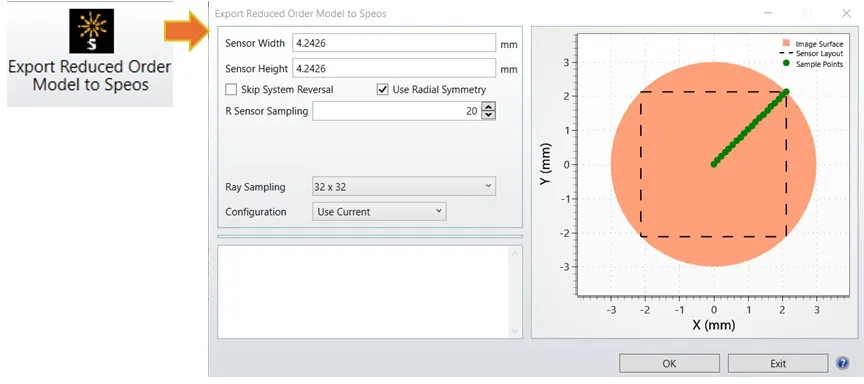Screen dimensions: 864x384
Task: Click the R Sensor Sampling value field
Action: [x=397, y=111]
